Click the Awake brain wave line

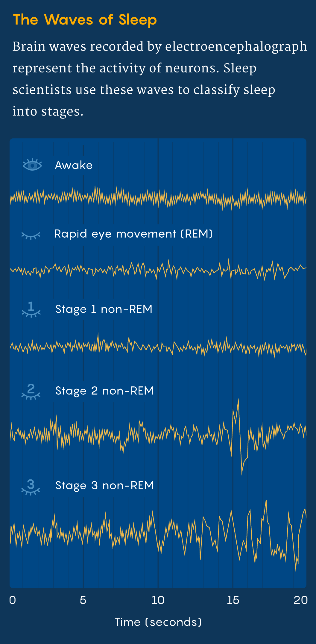[158, 197]
